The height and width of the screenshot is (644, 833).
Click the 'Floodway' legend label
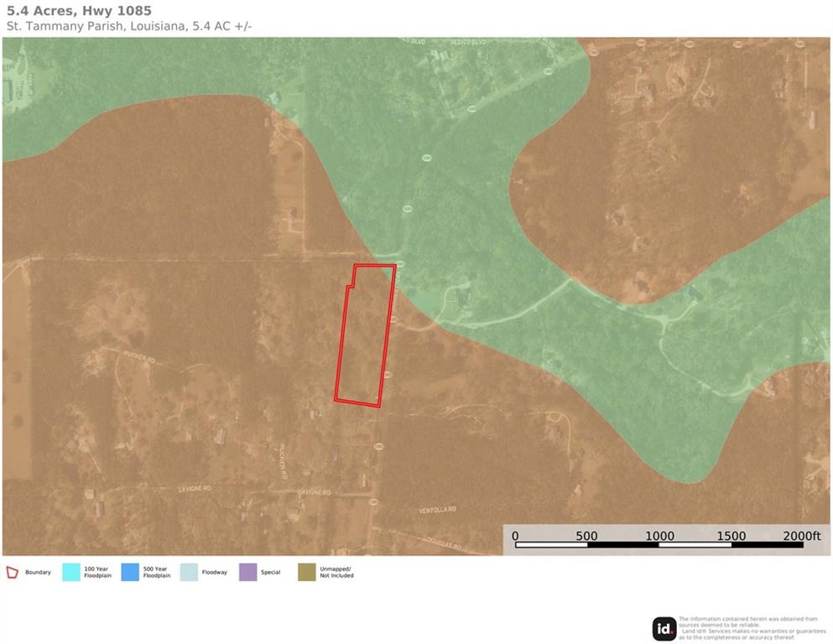tap(215, 573)
